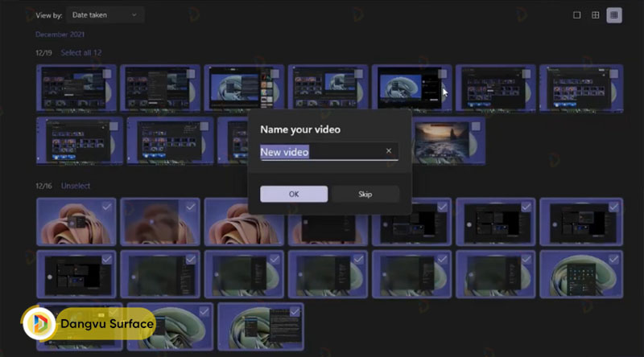Click the 12/16 date label
The width and height of the screenshot is (644, 357).
[x=44, y=186]
